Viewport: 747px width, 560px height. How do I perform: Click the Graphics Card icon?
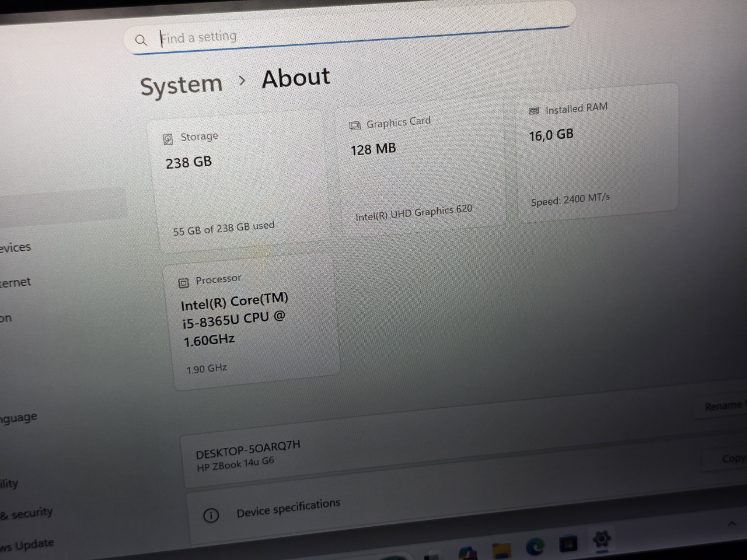[354, 125]
